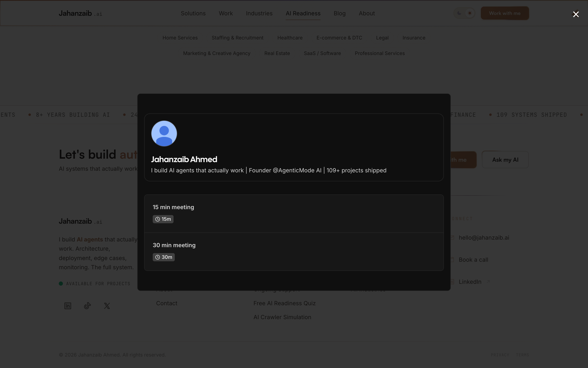Open Healthcare industry link
The image size is (588, 368).
(x=290, y=38)
